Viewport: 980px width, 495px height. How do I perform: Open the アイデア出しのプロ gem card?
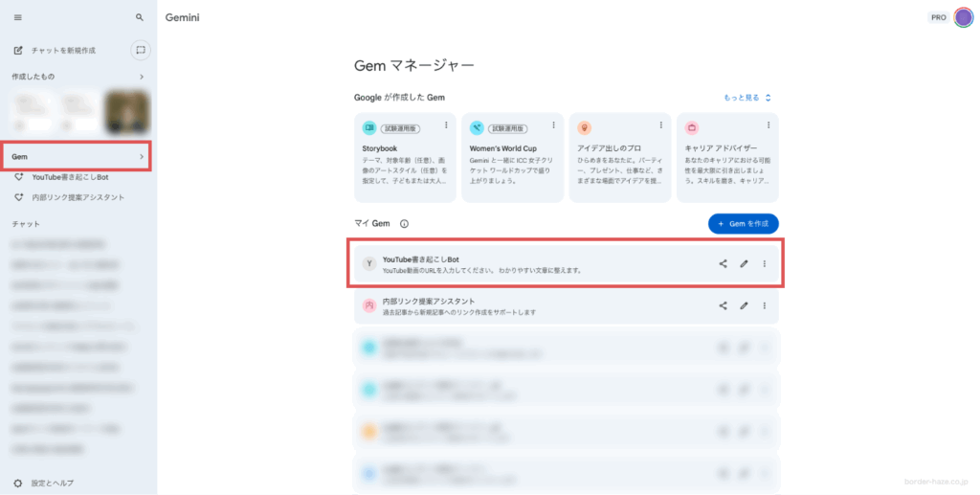(620, 157)
